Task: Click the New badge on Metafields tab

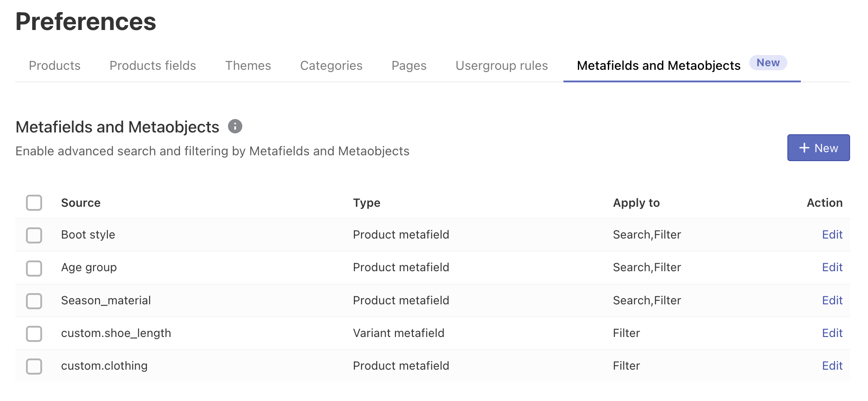Action: (x=768, y=63)
